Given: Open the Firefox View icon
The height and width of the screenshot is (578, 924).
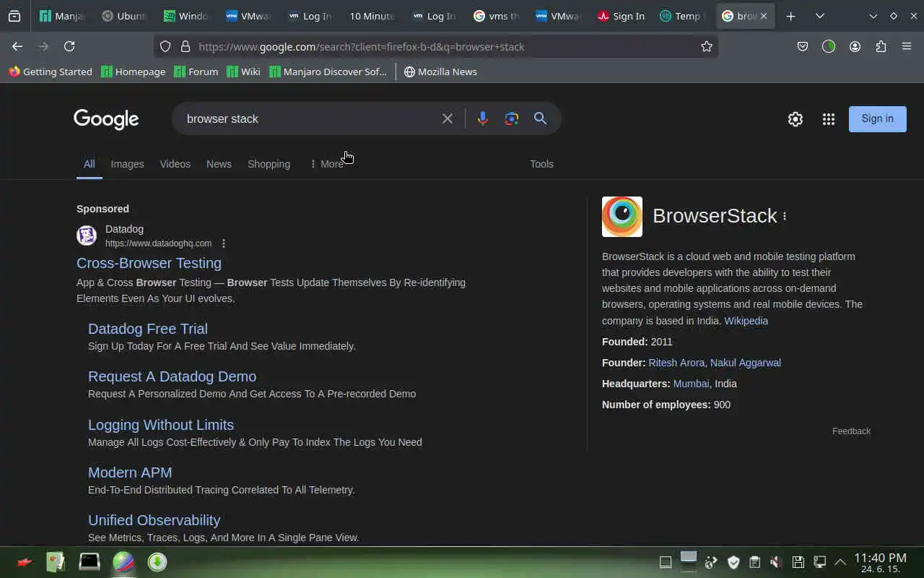Looking at the screenshot, I should [x=14, y=16].
